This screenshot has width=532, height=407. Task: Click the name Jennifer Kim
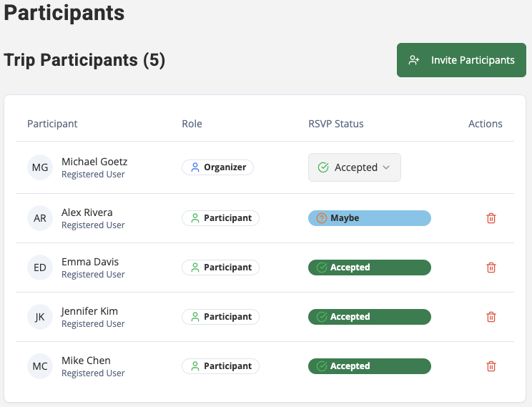[x=89, y=311]
